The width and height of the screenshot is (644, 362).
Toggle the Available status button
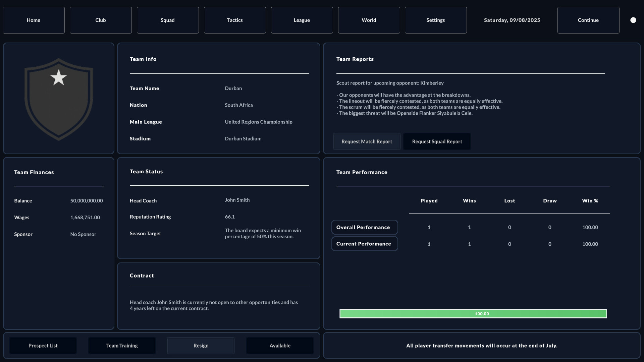[x=280, y=346]
